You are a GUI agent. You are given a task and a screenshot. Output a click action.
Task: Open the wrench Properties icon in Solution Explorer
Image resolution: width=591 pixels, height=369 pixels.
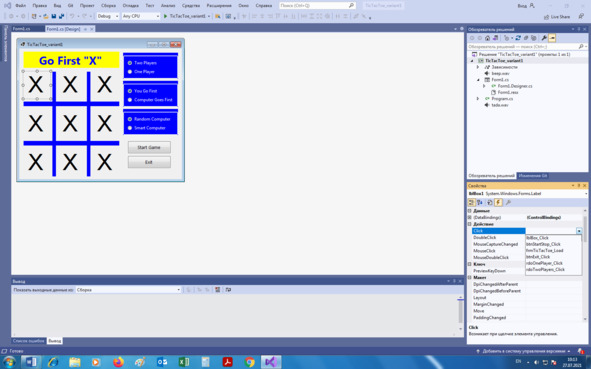pyautogui.click(x=544, y=38)
